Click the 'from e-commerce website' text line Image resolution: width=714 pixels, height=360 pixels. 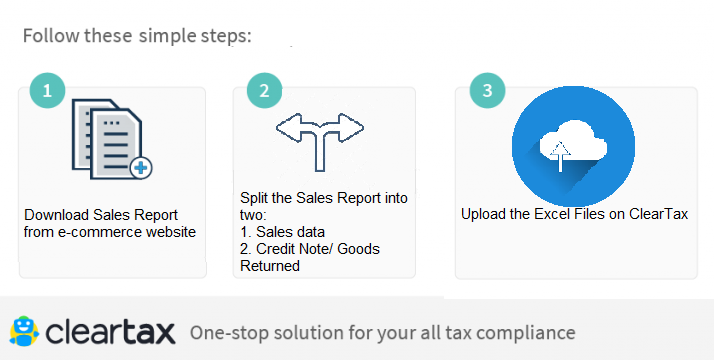110,232
